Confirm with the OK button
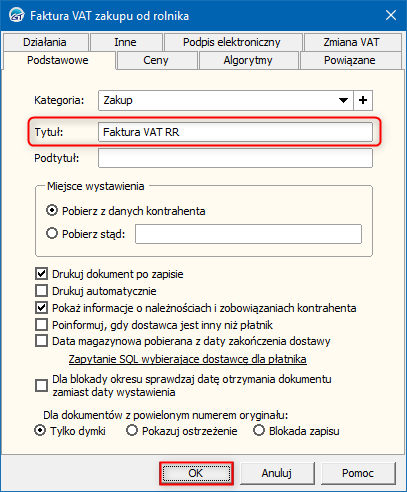Viewport: 407px width, 492px height. pos(196,473)
